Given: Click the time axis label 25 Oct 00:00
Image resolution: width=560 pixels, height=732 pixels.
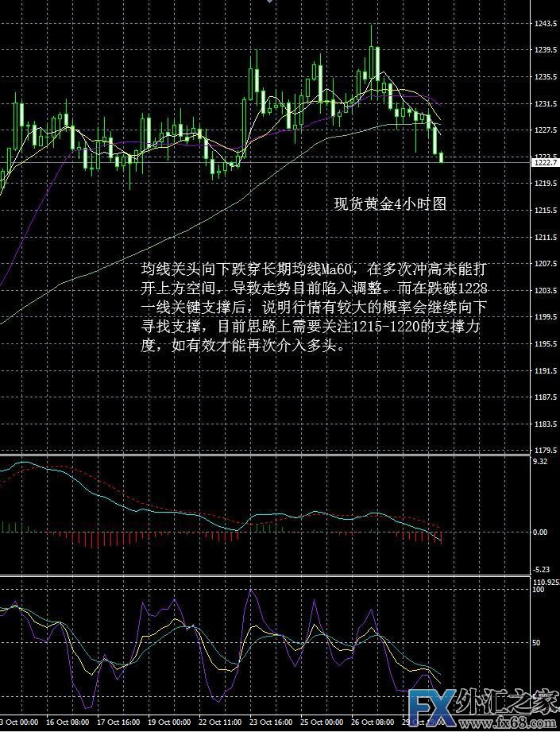Looking at the screenshot, I should [322, 722].
